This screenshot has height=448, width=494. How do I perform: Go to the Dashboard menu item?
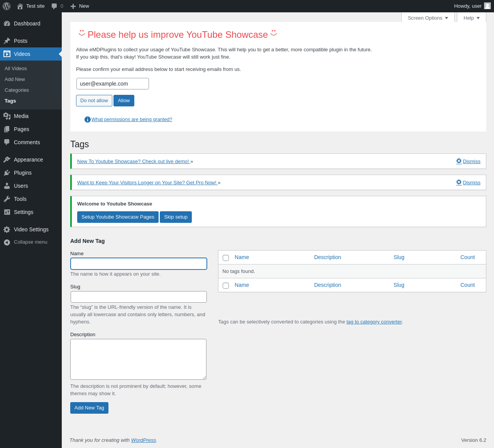(x=31, y=24)
